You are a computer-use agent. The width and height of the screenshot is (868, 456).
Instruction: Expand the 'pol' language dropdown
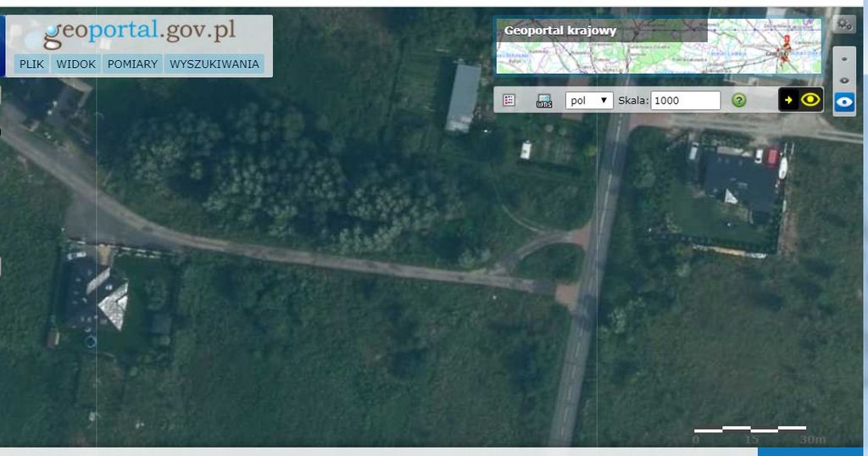pos(589,100)
